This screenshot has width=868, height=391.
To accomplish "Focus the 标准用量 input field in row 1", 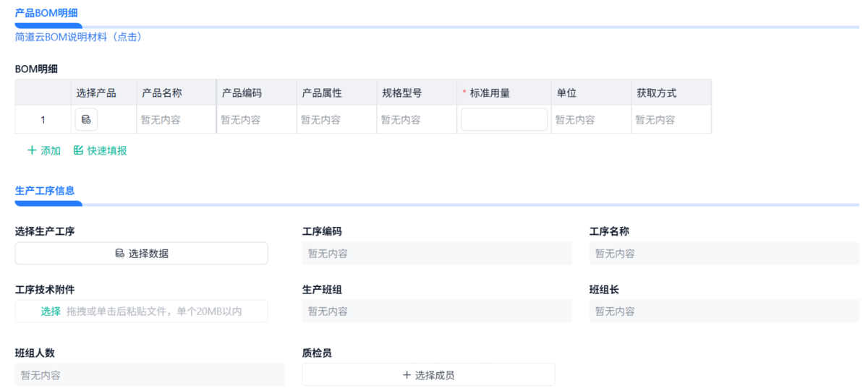I will click(x=504, y=119).
